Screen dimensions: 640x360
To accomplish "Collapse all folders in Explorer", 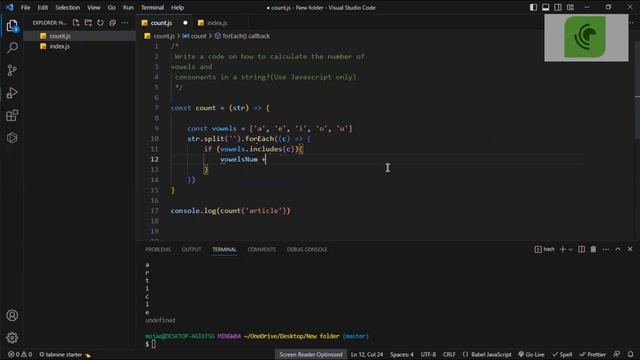I will click(x=113, y=23).
